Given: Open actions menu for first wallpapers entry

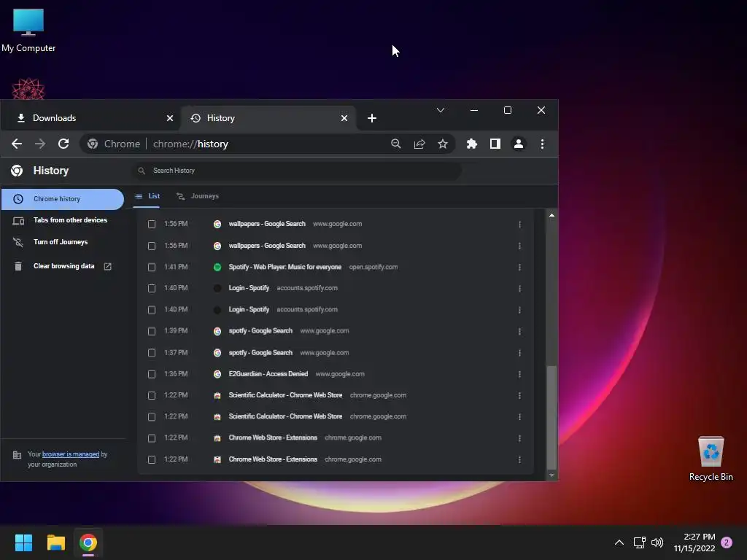Looking at the screenshot, I should point(519,224).
